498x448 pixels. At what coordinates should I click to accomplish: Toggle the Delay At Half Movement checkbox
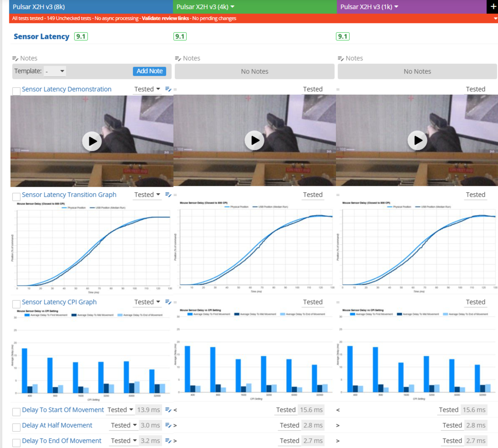pos(16,427)
